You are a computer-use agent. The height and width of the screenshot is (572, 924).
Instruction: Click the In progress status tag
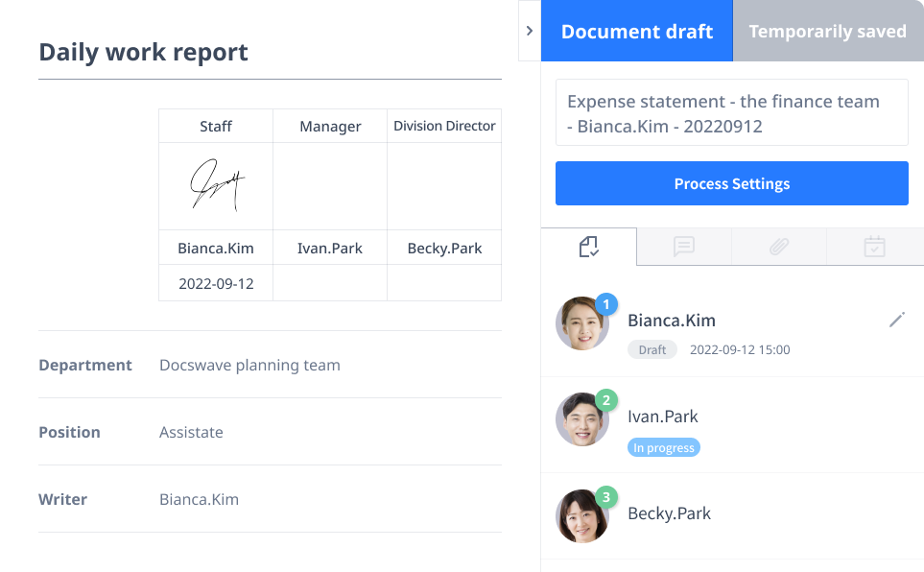point(663,448)
